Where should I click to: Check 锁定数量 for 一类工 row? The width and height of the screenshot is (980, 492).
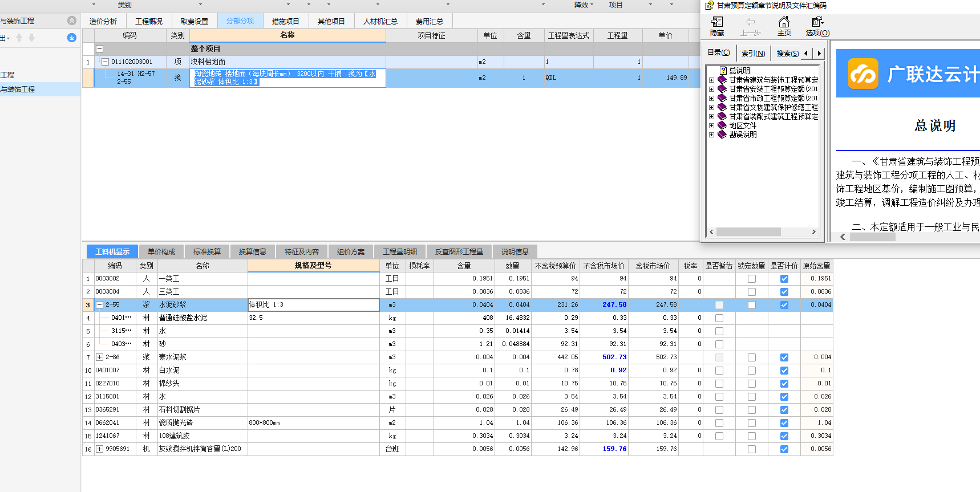752,279
